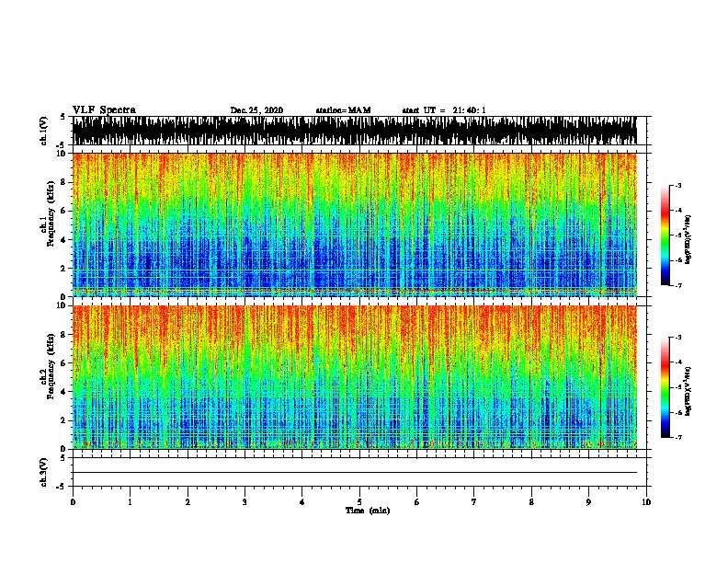Click the "2" kHz tick of ch.1 spectrogram
This screenshot has width=728, height=563.
pyautogui.click(x=64, y=269)
